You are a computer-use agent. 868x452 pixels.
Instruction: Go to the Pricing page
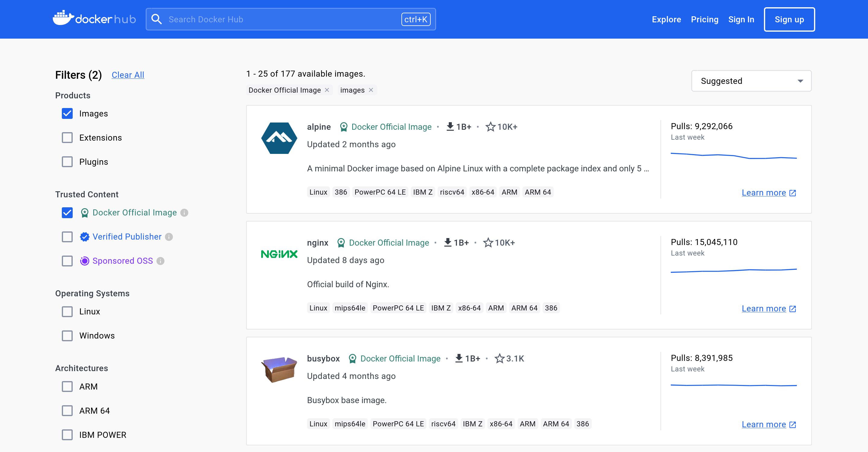(704, 20)
